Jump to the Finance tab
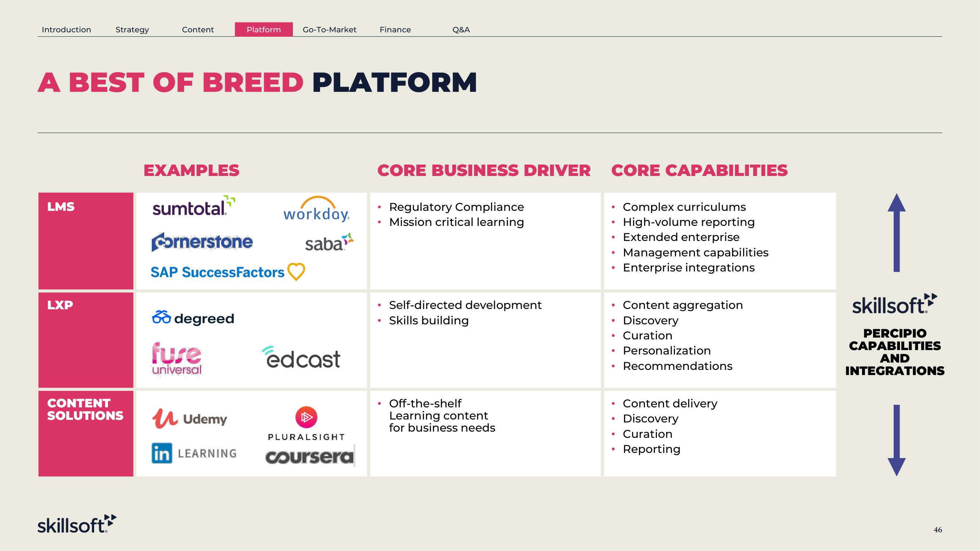This screenshot has width=980, height=551. (x=395, y=30)
